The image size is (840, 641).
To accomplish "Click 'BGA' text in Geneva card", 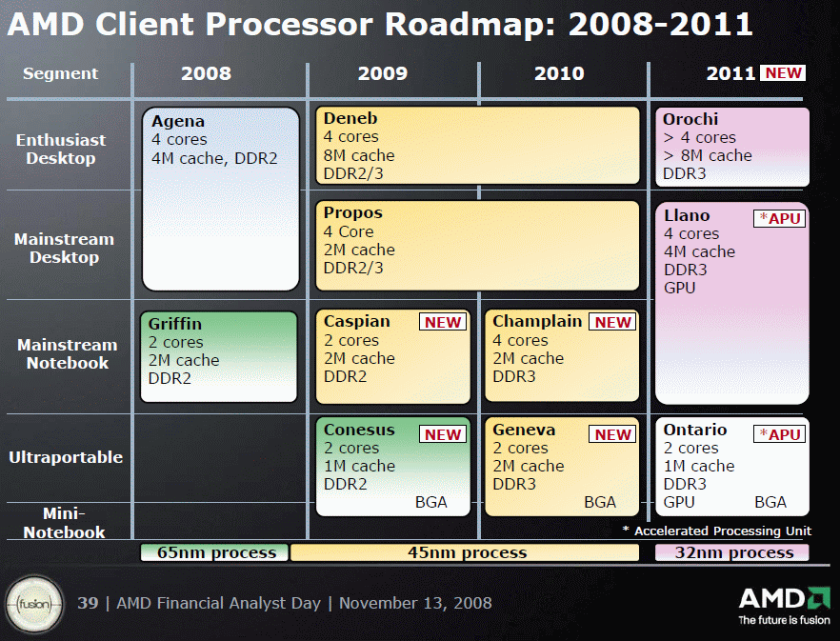I will 600,502.
